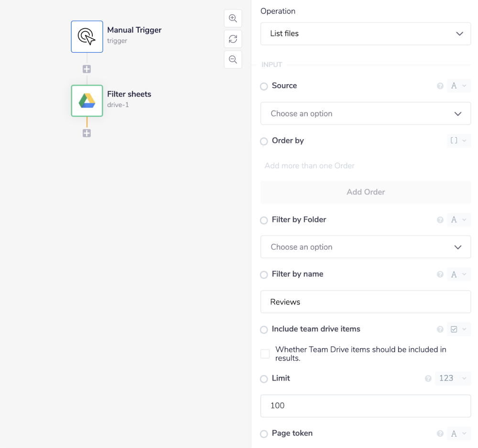Viewport: 478px width, 448px height.
Task: Select the Manual Trigger node icon
Action: 87,37
